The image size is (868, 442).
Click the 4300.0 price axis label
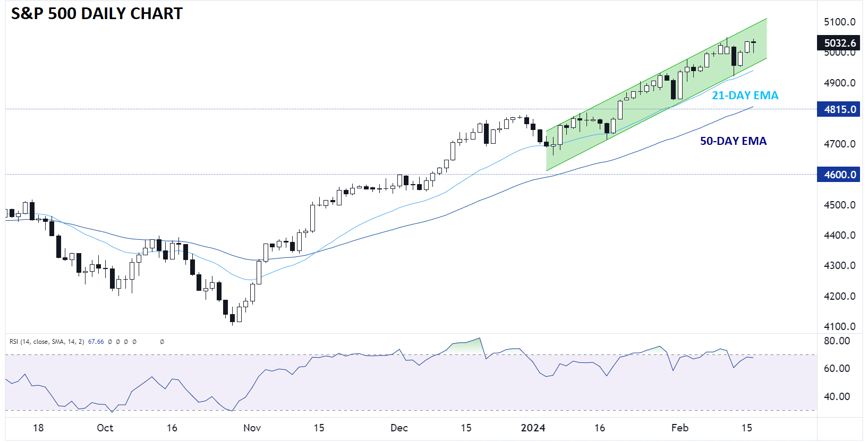point(839,265)
